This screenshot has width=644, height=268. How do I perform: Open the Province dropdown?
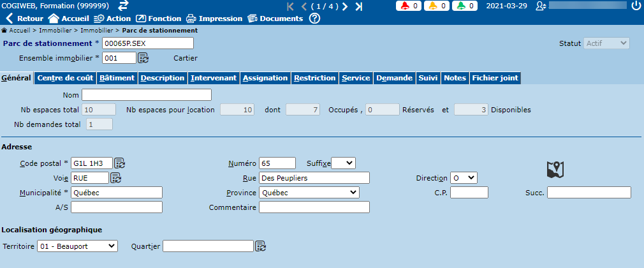pos(309,192)
